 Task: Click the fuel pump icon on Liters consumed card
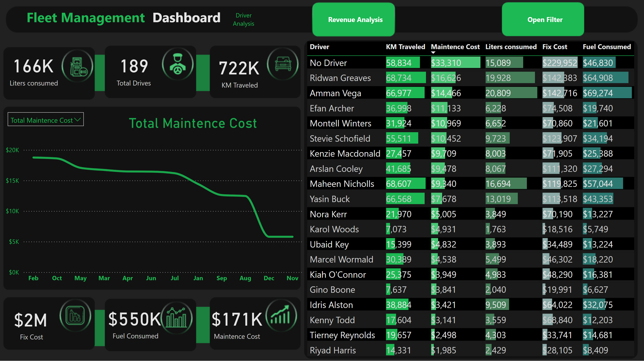78,66
